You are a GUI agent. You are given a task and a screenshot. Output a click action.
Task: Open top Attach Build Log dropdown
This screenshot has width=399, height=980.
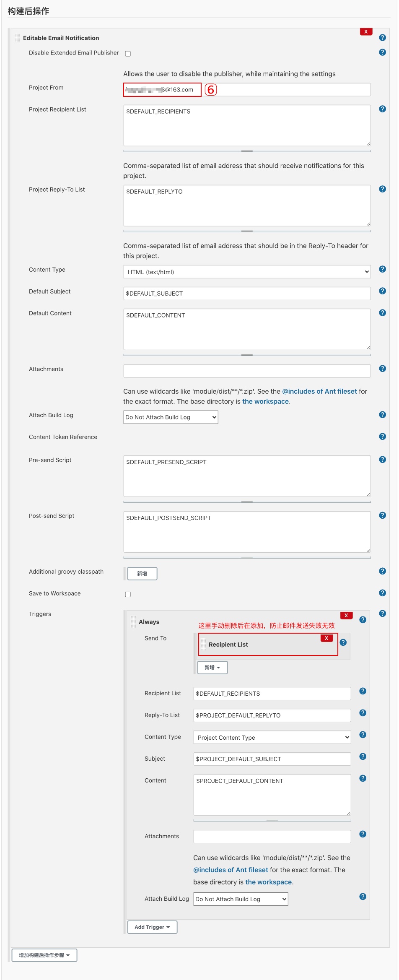tap(171, 417)
